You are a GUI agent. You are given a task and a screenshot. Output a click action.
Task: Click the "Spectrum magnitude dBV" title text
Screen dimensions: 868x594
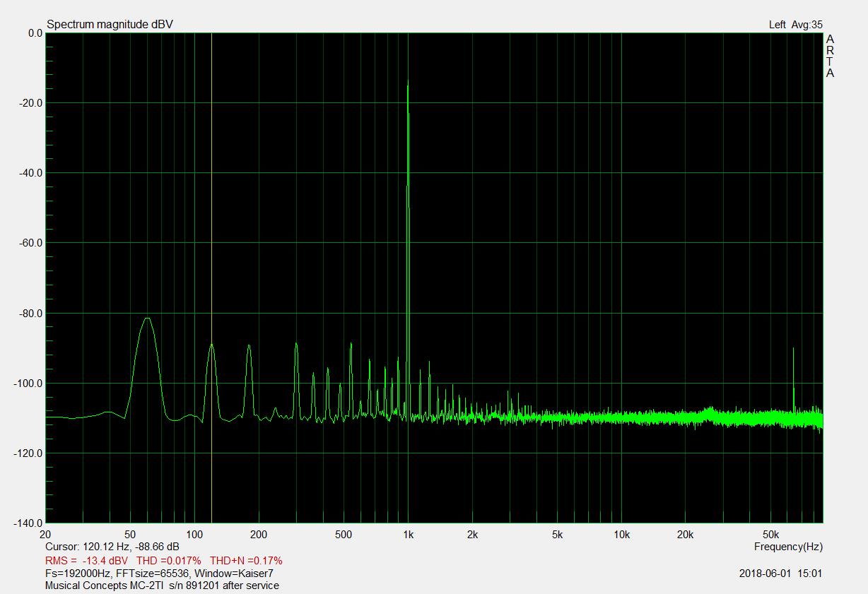[x=110, y=25]
